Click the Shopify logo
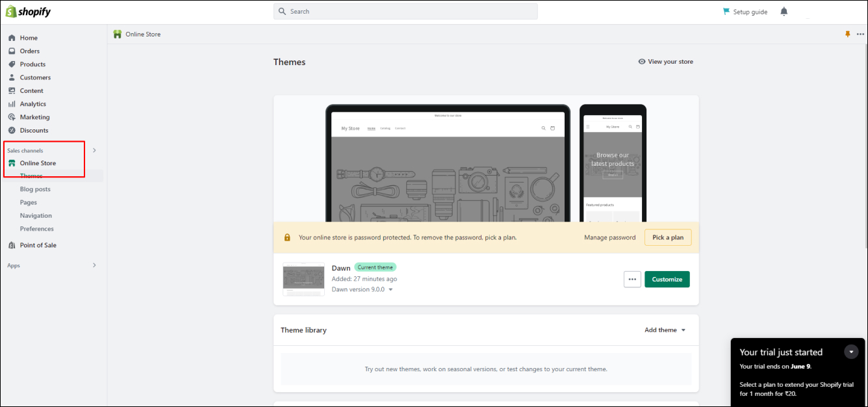This screenshot has height=407, width=868. pyautogui.click(x=28, y=11)
